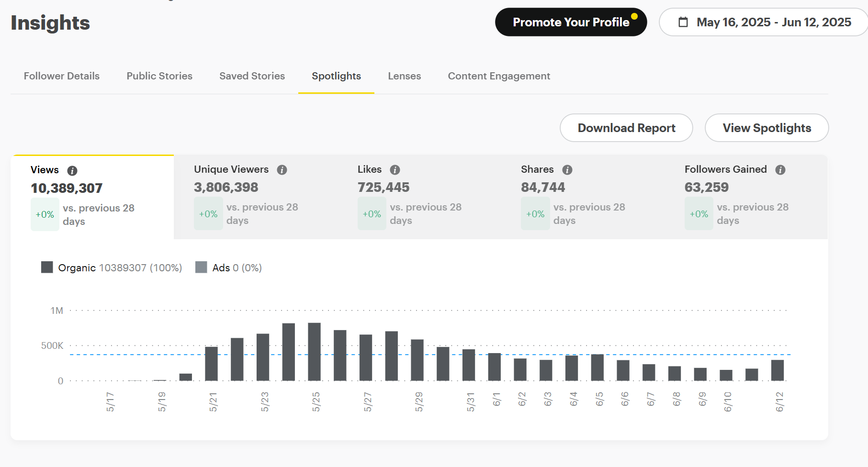
Task: Click the Followers Gained info icon
Action: pyautogui.click(x=780, y=170)
